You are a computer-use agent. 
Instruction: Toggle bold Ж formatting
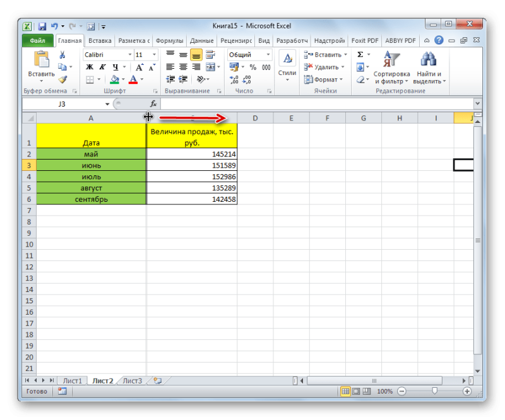click(90, 67)
